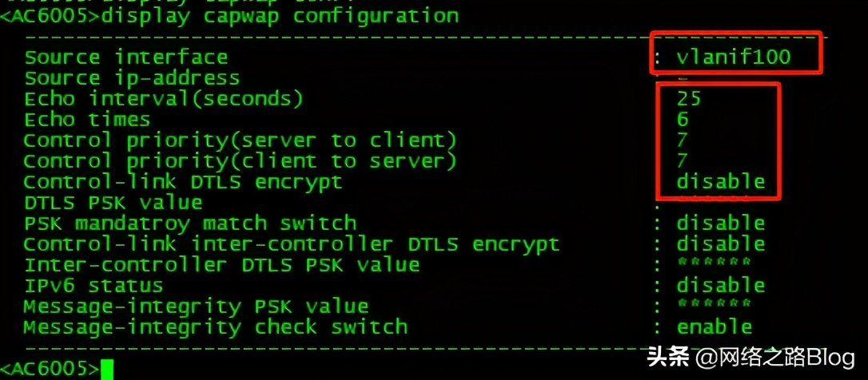Click the "Message-integrity check switch" label
Image resolution: width=868 pixels, height=380 pixels.
215,327
